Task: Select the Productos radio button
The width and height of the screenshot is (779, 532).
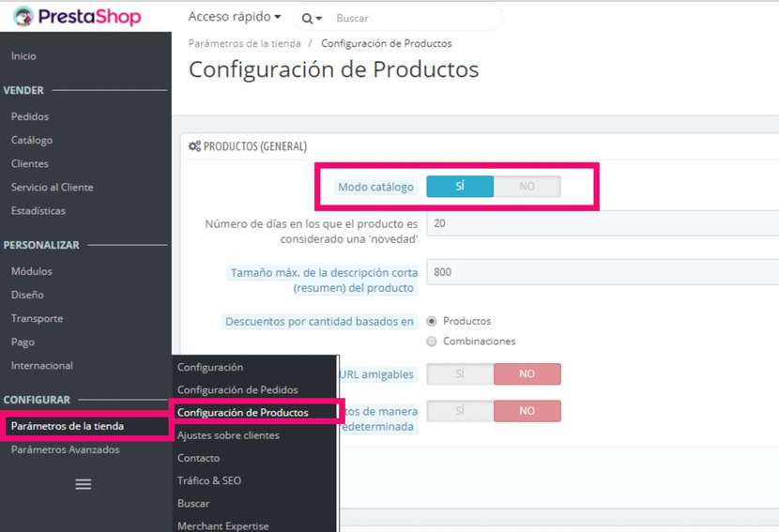Action: [432, 321]
